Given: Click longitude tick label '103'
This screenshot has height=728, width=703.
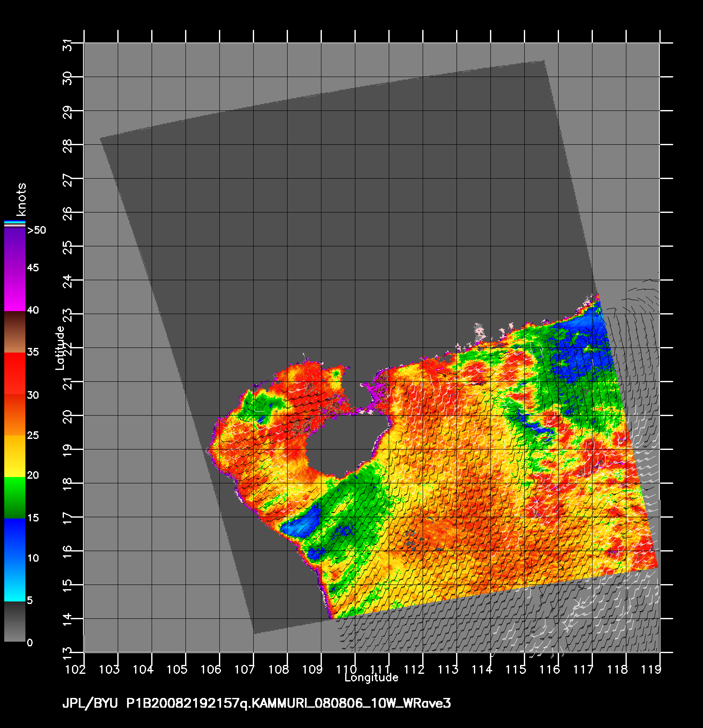Looking at the screenshot, I should click(x=109, y=670).
